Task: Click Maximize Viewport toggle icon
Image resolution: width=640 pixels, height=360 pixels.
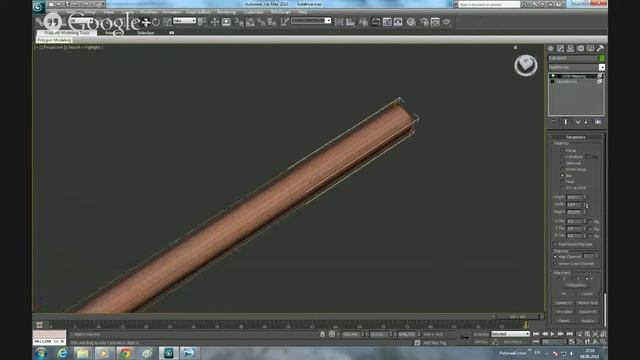Action: point(603,342)
